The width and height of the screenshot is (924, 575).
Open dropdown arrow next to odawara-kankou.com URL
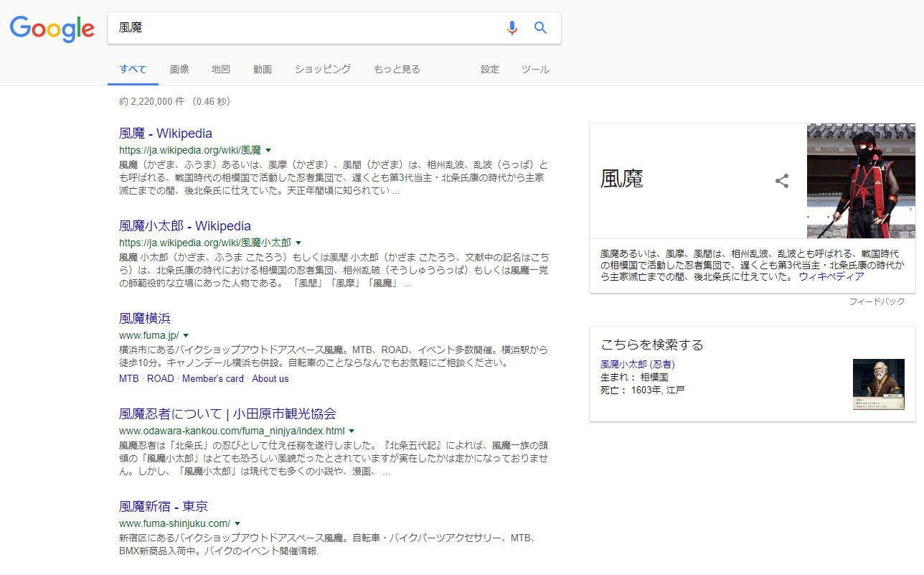click(352, 431)
